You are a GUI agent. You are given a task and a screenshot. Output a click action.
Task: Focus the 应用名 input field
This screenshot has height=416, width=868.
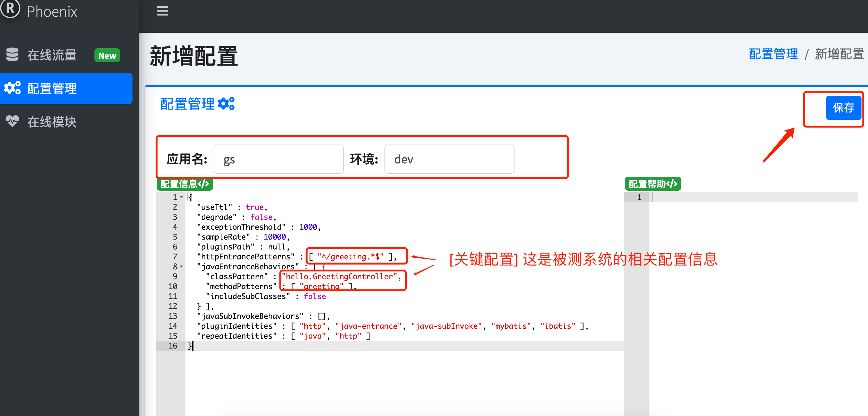coord(278,159)
